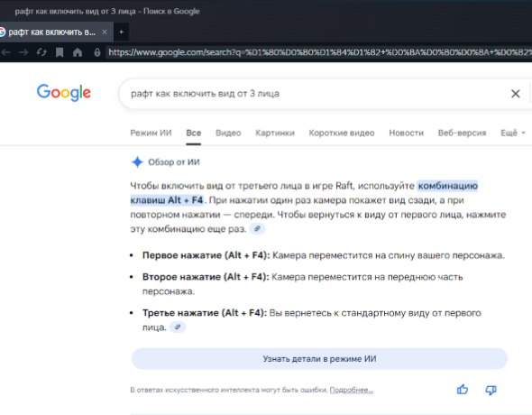The height and width of the screenshot is (415, 532).
Task: Open source link icon after third bullet
Action: point(178,327)
